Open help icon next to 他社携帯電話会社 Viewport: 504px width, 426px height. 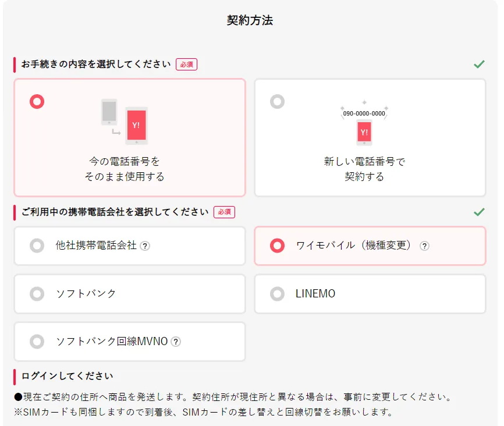tap(145, 246)
